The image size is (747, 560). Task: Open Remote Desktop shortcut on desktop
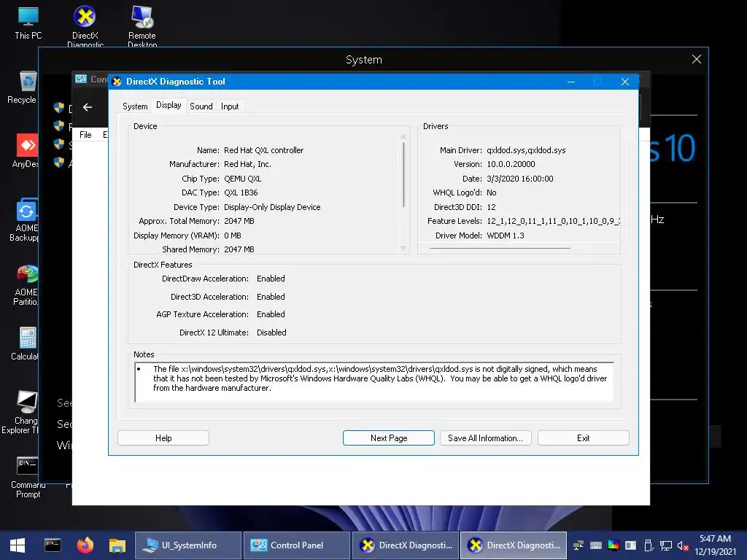tap(142, 26)
